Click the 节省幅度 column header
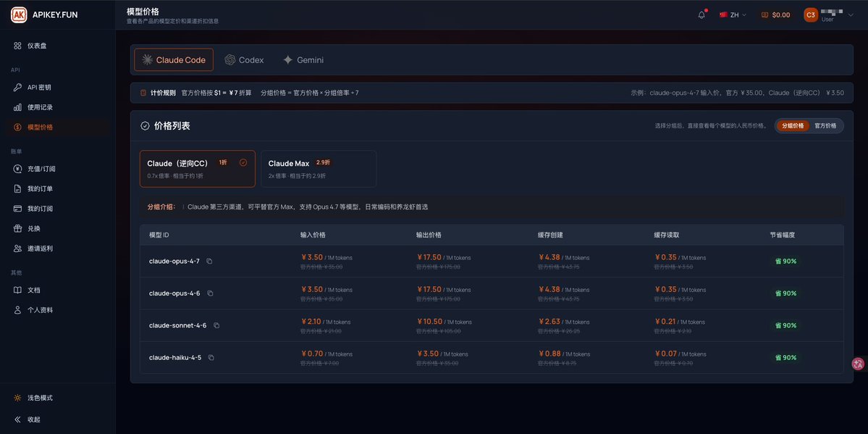Screen dimensions: 868x434 tap(782, 235)
